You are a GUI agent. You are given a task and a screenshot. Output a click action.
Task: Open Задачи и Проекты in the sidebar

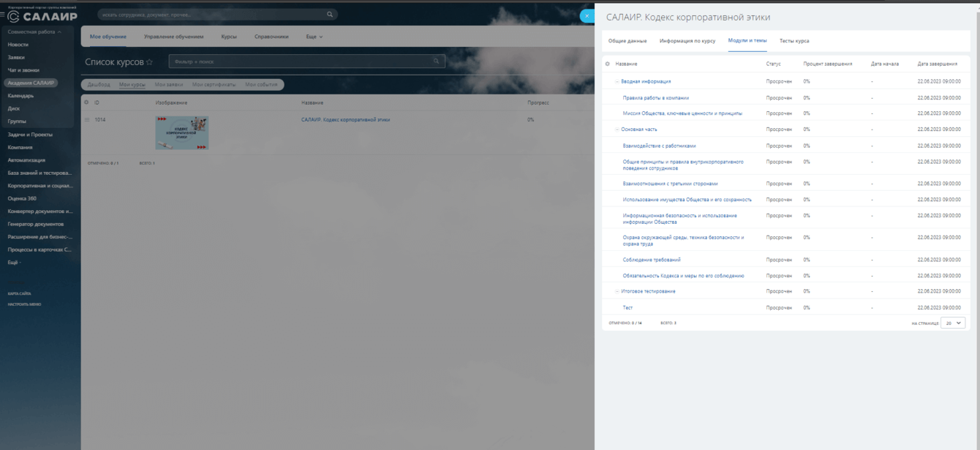[x=30, y=135]
